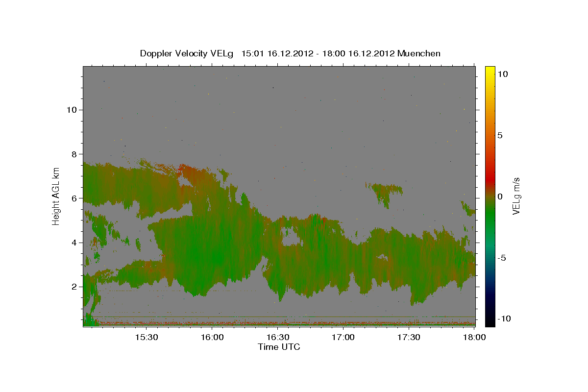
Task: Click the colorbar value -10 label
Action: (x=504, y=318)
